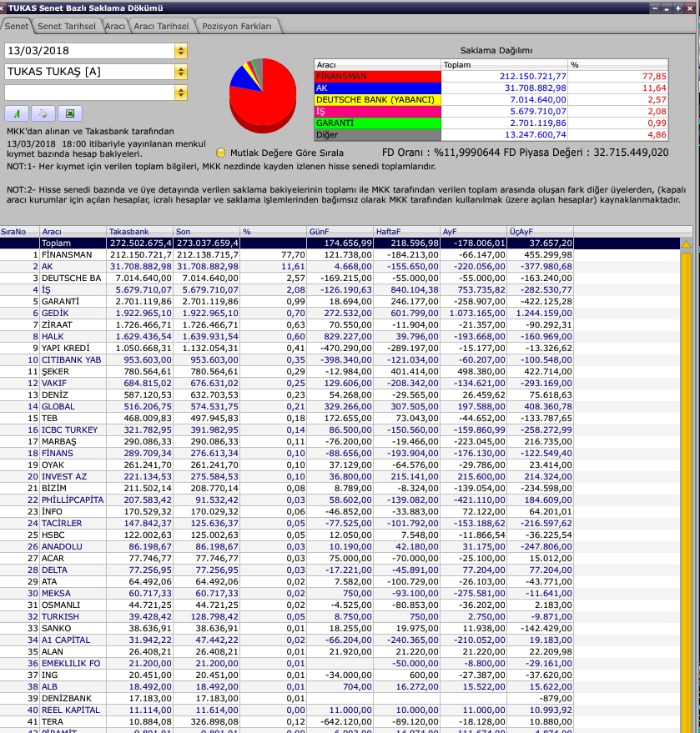Select the GEDİK broker row

point(340,314)
